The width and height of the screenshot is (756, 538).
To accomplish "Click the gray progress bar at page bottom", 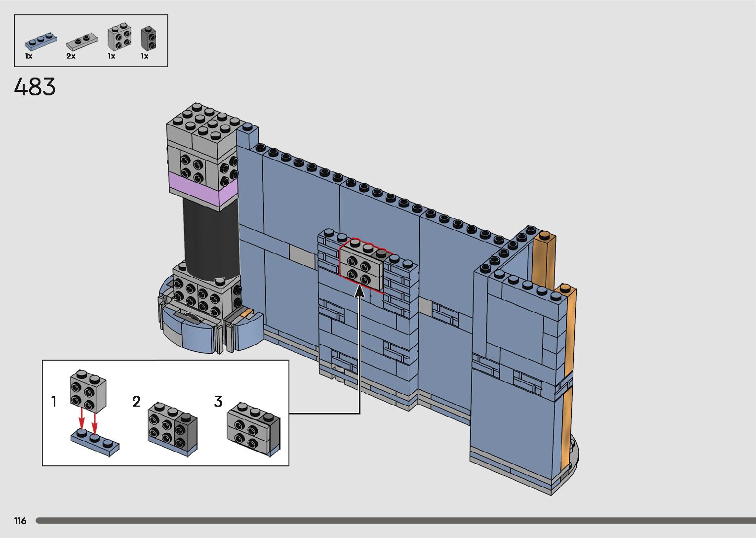I will pos(395,521).
